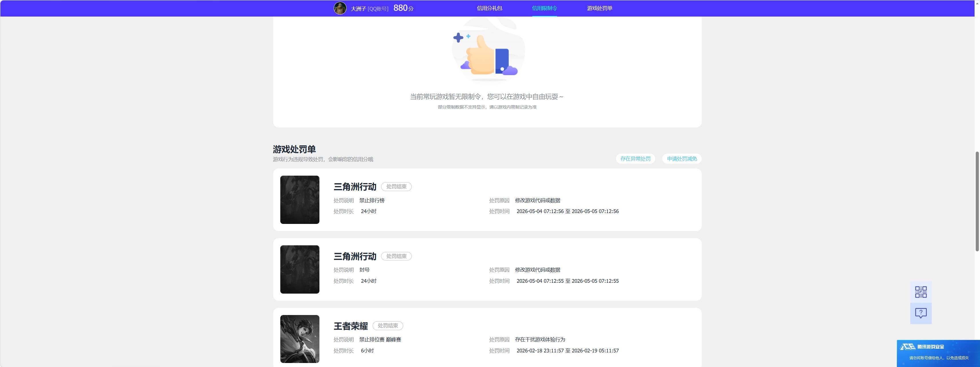The image size is (980, 367).
Task: Open the help feedback side button
Action: point(921,313)
